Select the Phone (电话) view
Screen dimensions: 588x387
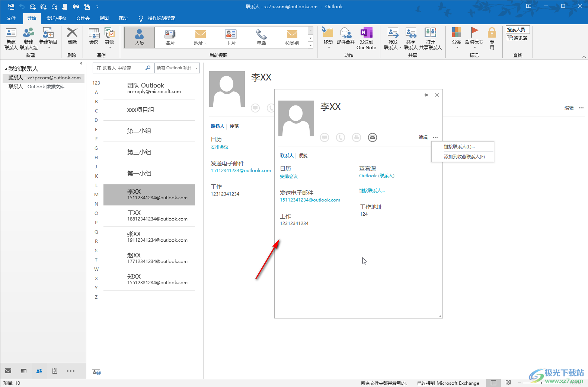pos(262,37)
